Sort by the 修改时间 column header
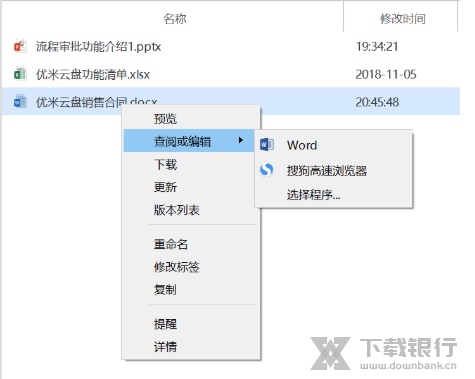Viewport: 475px width, 379px height. click(x=403, y=18)
